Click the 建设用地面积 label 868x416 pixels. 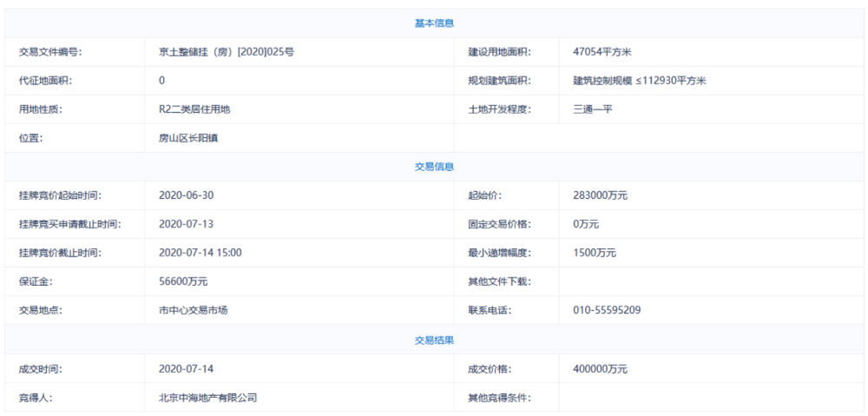coord(500,52)
